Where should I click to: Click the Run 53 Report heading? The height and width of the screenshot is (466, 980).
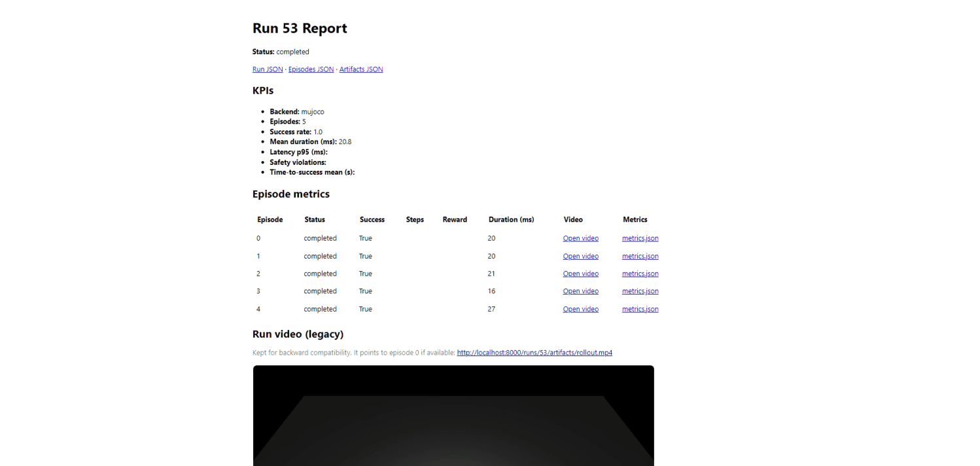300,28
